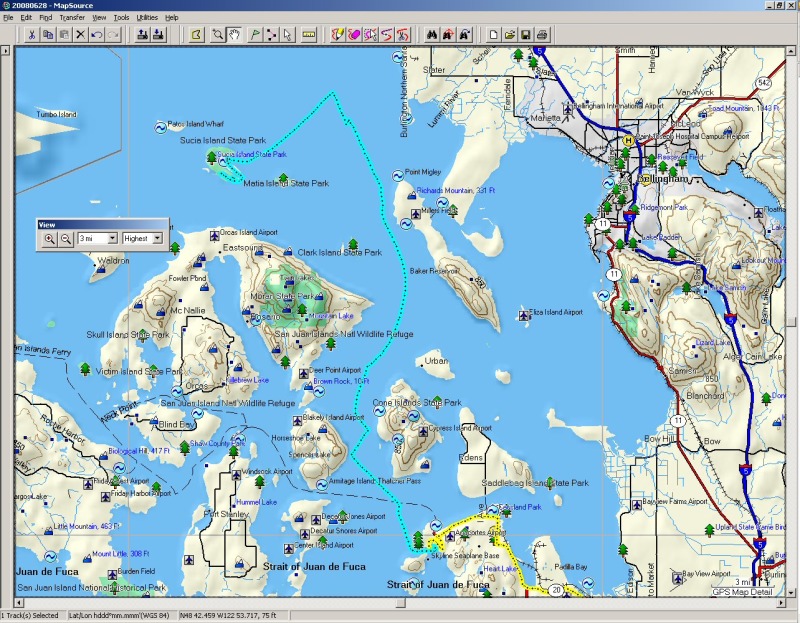
Task: Select the Distance/Bearing ruler tool
Action: click(x=309, y=35)
